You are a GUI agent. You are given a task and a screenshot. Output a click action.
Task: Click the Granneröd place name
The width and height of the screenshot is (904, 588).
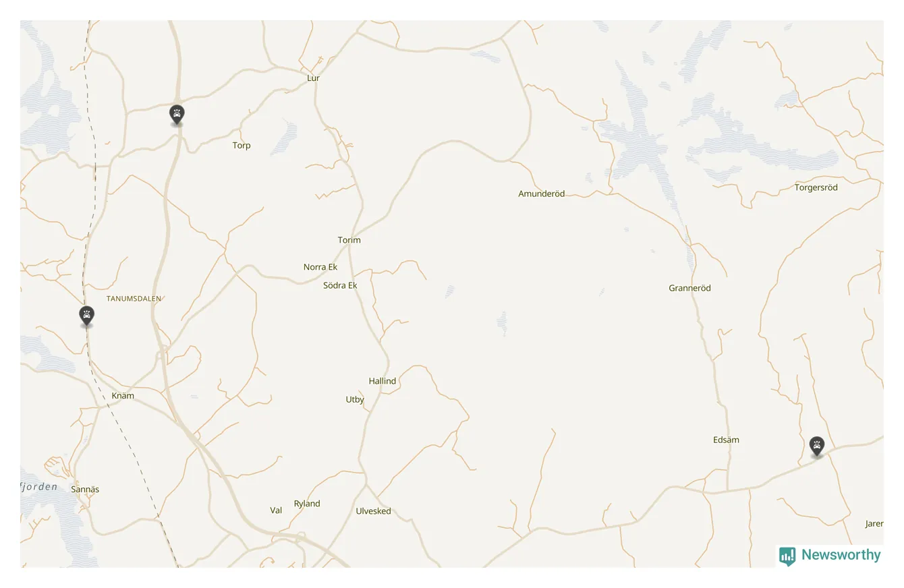[x=690, y=288]
